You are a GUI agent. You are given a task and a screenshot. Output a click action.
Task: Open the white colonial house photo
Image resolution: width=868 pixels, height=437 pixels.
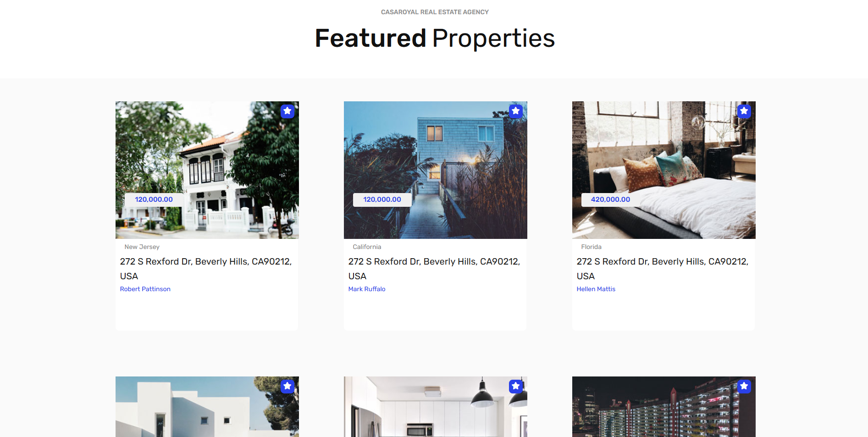tap(207, 170)
